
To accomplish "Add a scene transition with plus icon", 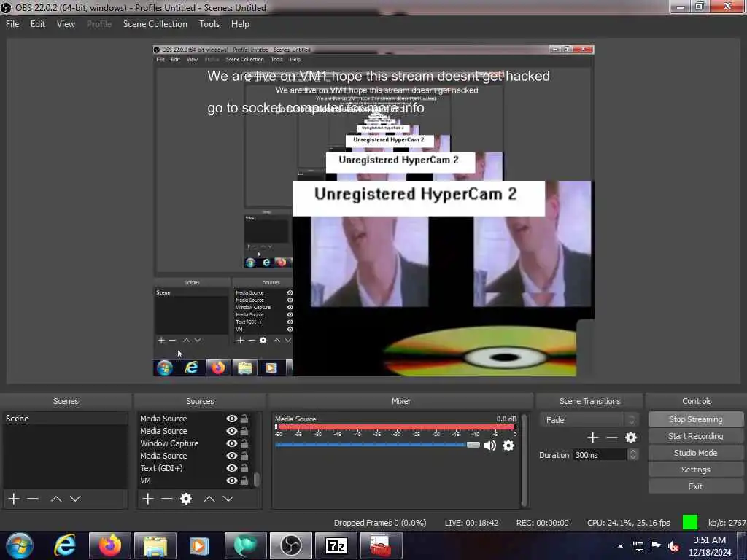I will point(592,437).
